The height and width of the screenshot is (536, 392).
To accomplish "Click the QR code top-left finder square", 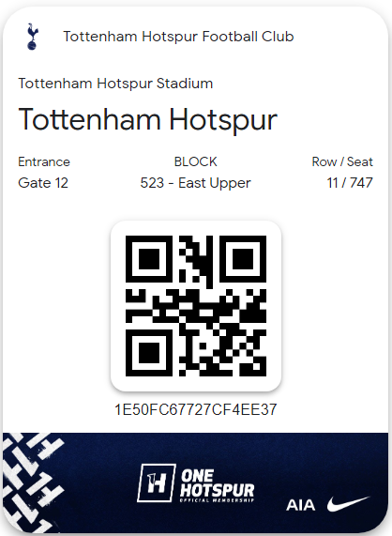I will tap(149, 259).
